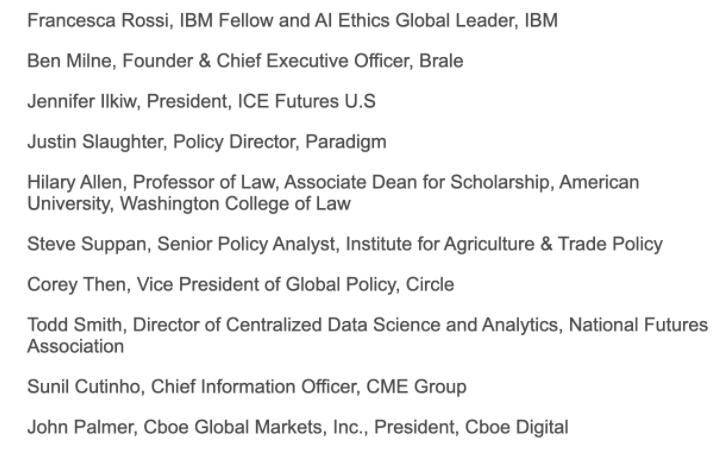
Task: Select the Ben Milne Brale entry
Action: [245, 61]
